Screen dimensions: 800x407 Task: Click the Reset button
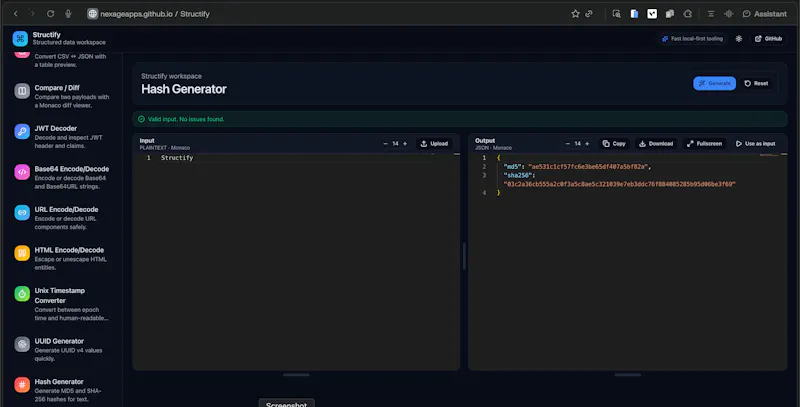pyautogui.click(x=756, y=83)
